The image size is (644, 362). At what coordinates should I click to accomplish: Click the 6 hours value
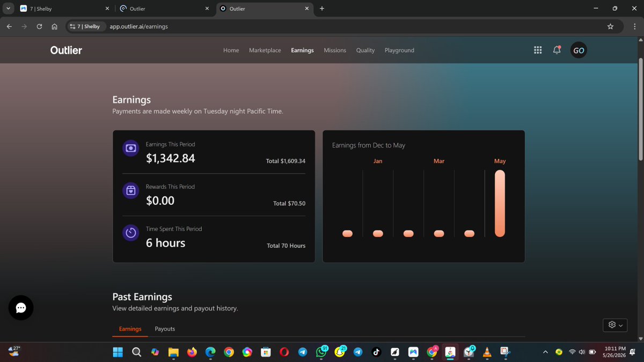pos(166,243)
